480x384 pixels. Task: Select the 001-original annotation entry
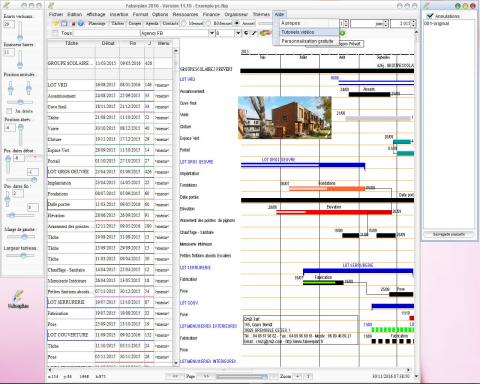pos(437,24)
